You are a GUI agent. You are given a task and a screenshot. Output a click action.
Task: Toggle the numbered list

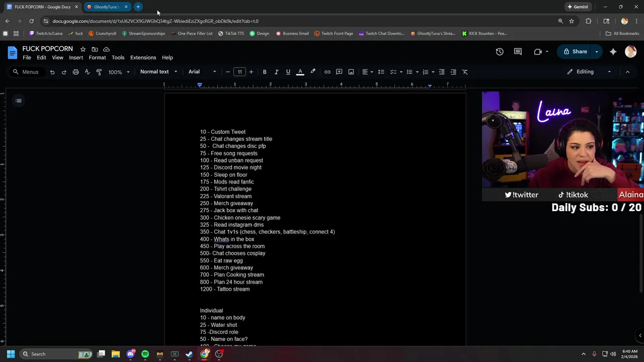pos(426,72)
